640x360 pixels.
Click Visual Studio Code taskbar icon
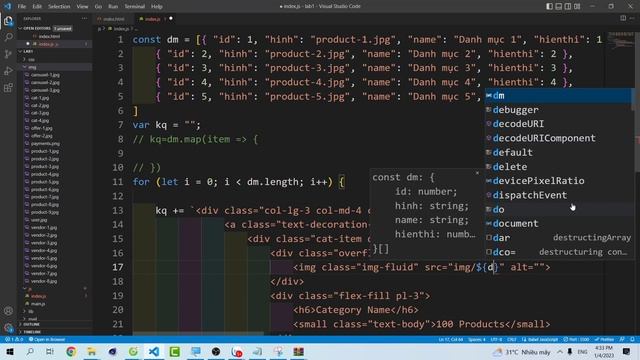pos(154,351)
